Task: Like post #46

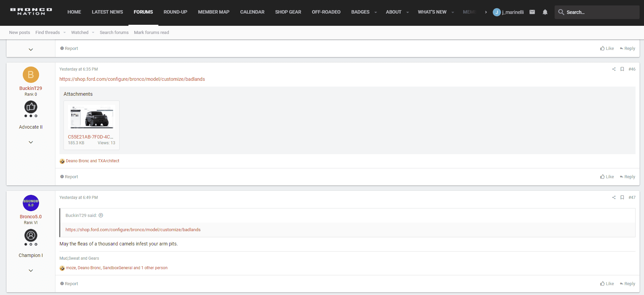Action: tap(607, 177)
